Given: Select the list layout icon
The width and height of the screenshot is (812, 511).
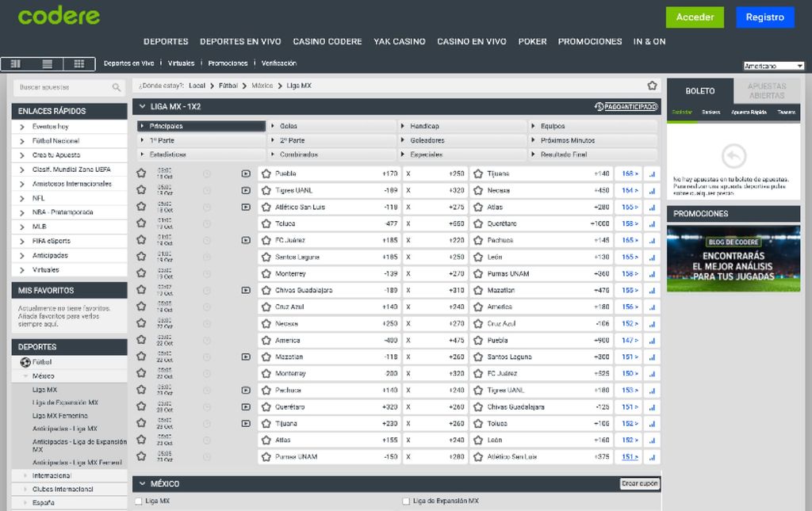Looking at the screenshot, I should click(x=47, y=63).
